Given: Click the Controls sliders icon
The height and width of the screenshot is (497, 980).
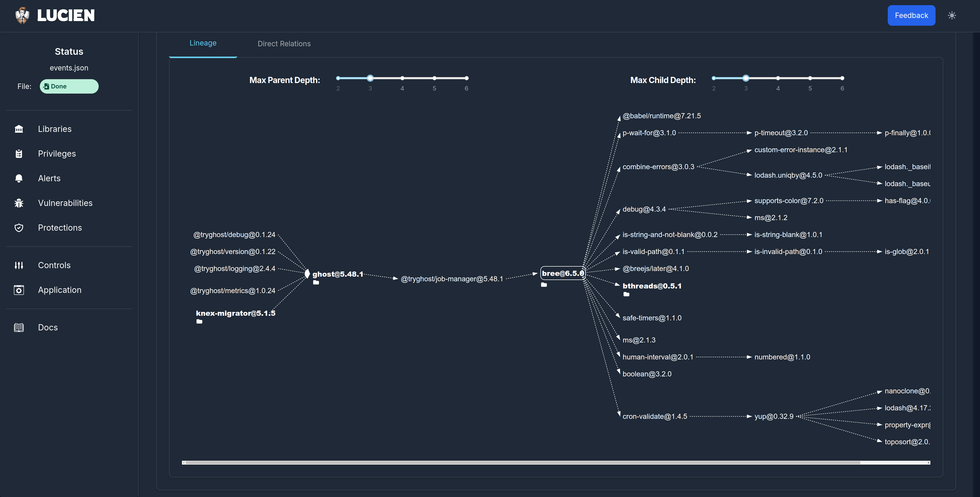Looking at the screenshot, I should (x=19, y=265).
